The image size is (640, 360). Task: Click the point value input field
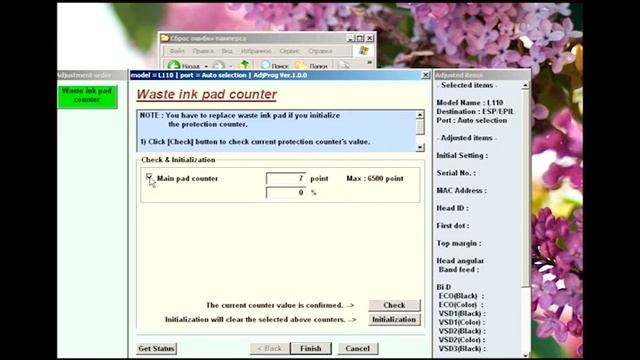pyautogui.click(x=286, y=178)
